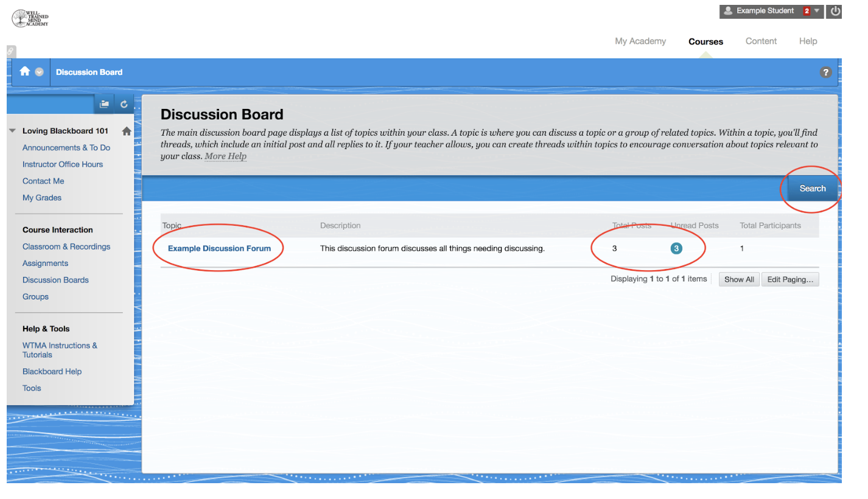Open Edit Paging settings
The width and height of the screenshot is (868, 499).
tap(790, 279)
